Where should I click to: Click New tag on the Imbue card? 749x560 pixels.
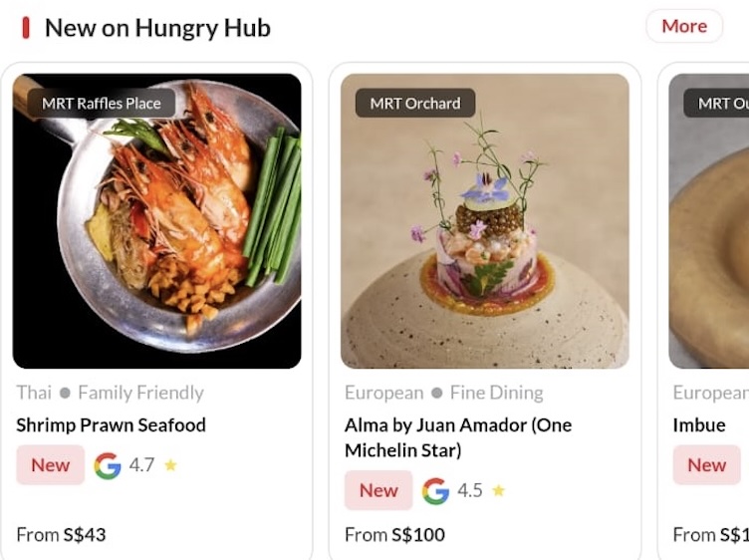click(706, 465)
